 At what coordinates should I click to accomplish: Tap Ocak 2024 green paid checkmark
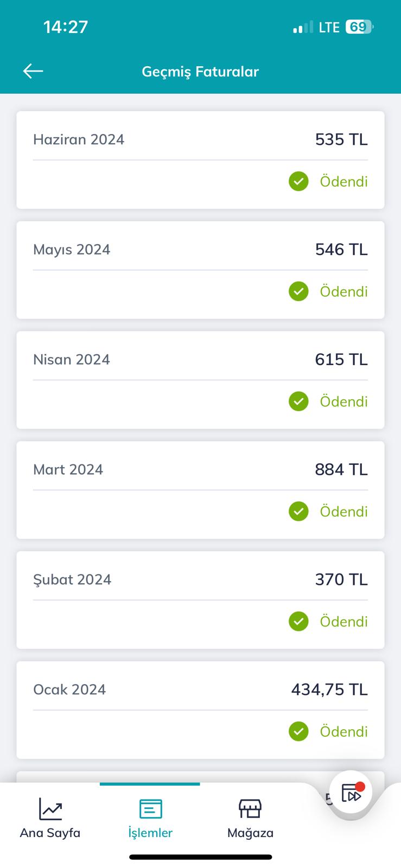tap(298, 731)
